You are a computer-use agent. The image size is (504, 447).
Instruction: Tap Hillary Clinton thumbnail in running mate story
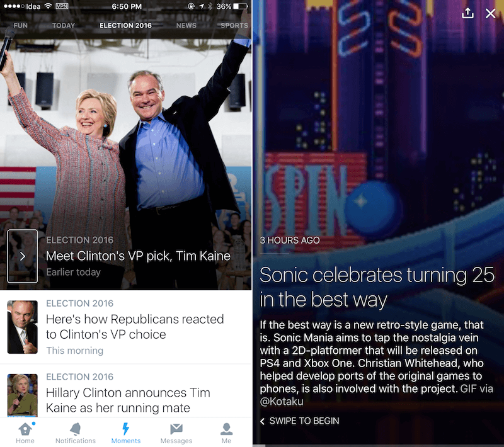point(23,395)
